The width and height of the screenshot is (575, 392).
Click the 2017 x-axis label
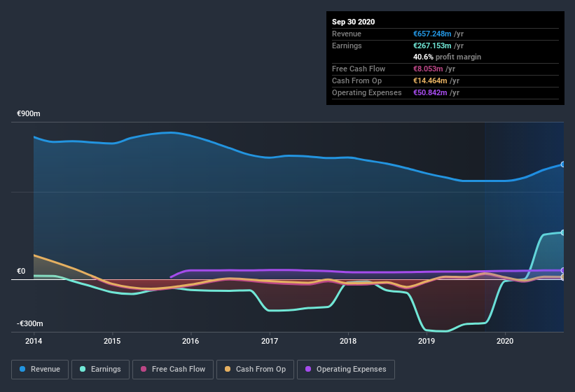pyautogui.click(x=270, y=341)
